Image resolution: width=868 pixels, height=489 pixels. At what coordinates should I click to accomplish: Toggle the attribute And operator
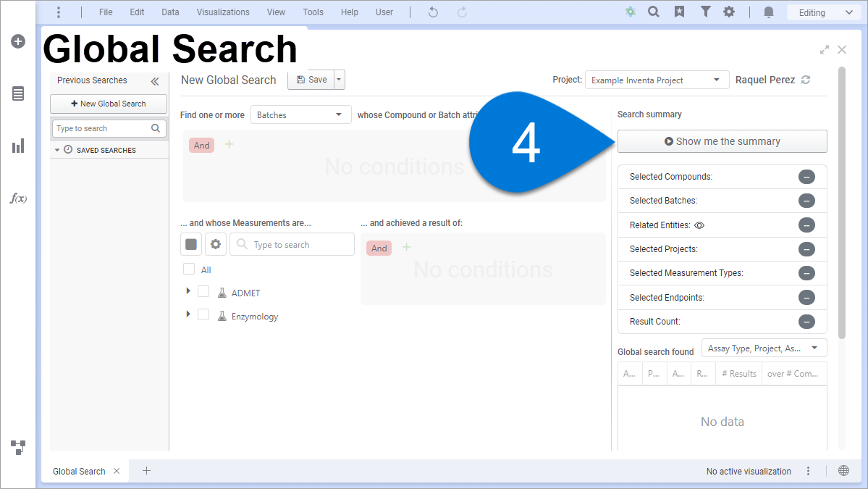(201, 145)
